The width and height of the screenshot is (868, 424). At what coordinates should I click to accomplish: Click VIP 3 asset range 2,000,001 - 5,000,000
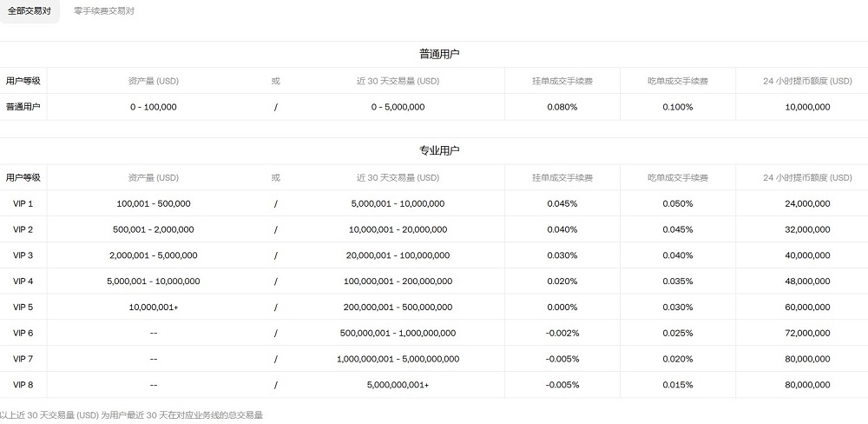(x=154, y=255)
